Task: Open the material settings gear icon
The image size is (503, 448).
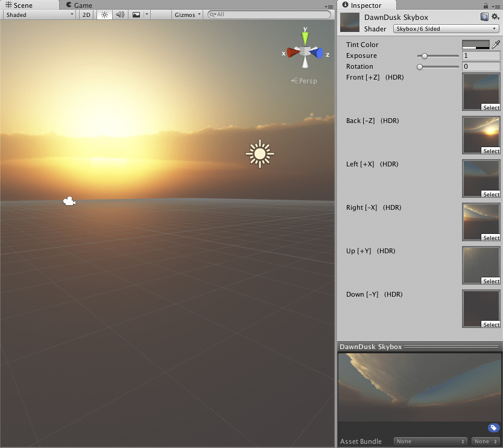Action: pos(496,17)
